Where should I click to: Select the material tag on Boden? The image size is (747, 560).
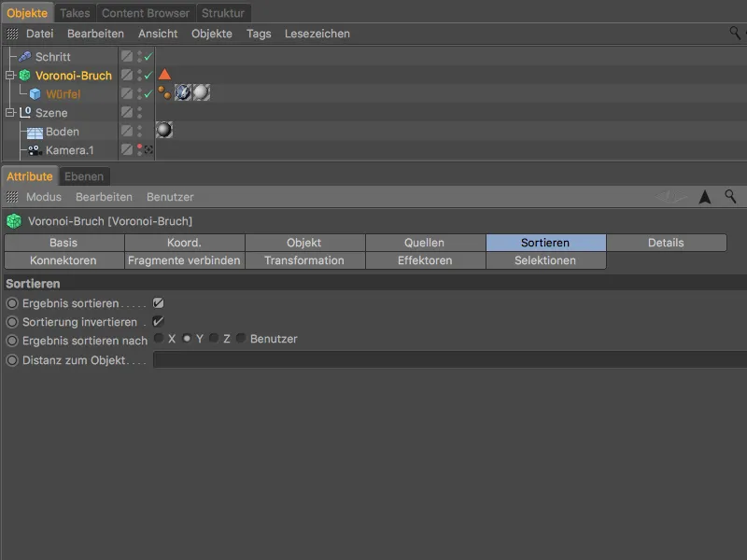click(164, 130)
